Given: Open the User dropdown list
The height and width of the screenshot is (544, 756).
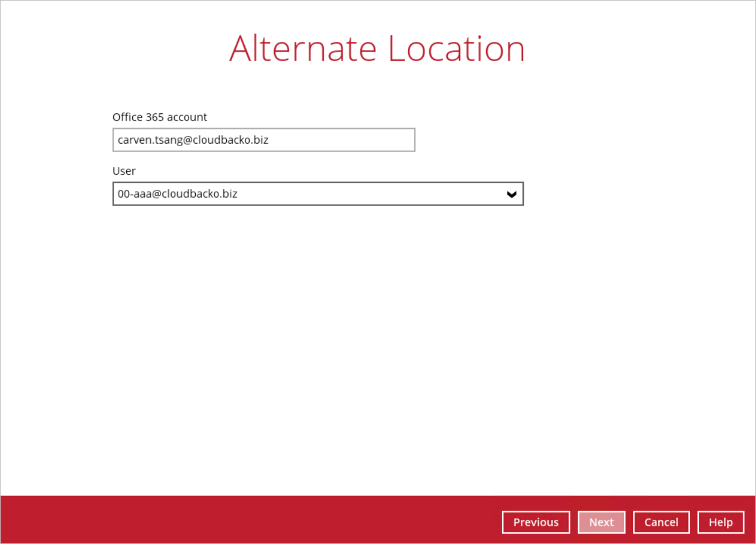Looking at the screenshot, I should tap(318, 194).
